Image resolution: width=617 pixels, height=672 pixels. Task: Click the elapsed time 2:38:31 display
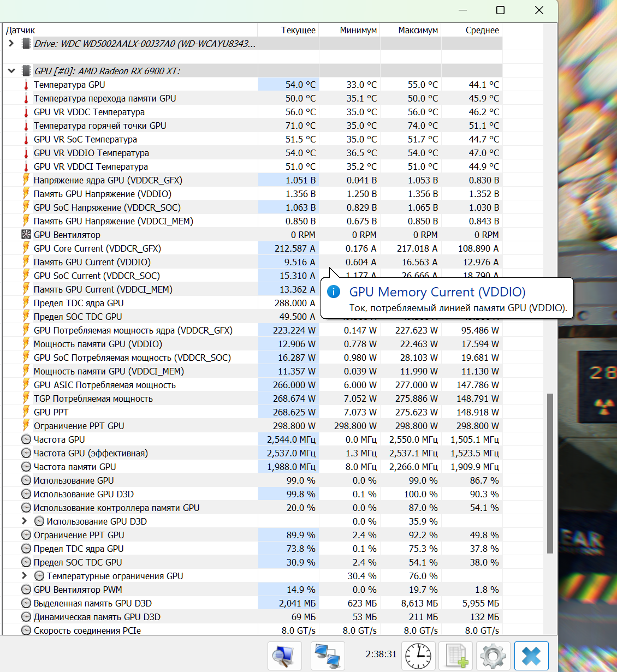(381, 654)
